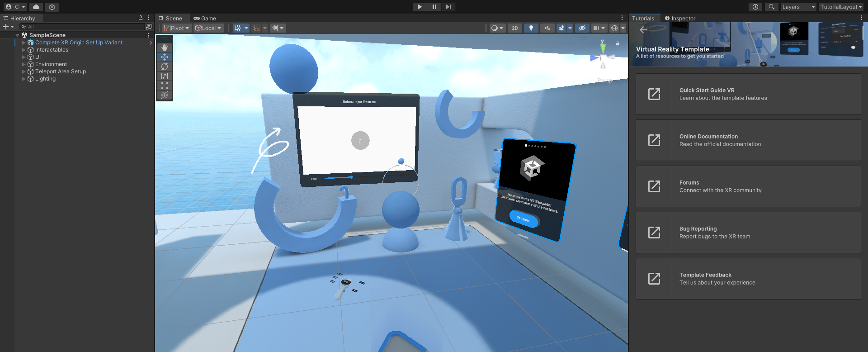
Task: Click the Hierarchy search-by-type icon
Action: pyautogui.click(x=149, y=27)
